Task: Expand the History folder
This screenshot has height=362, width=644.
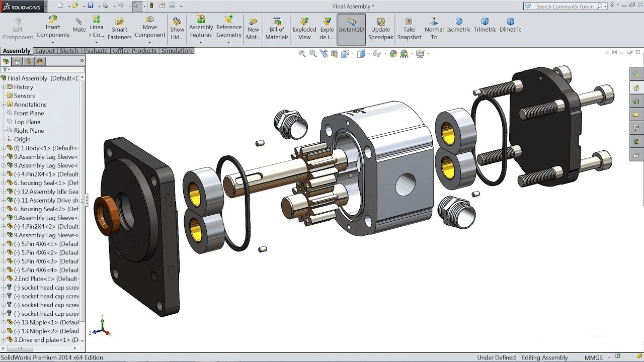Action: pos(4,86)
